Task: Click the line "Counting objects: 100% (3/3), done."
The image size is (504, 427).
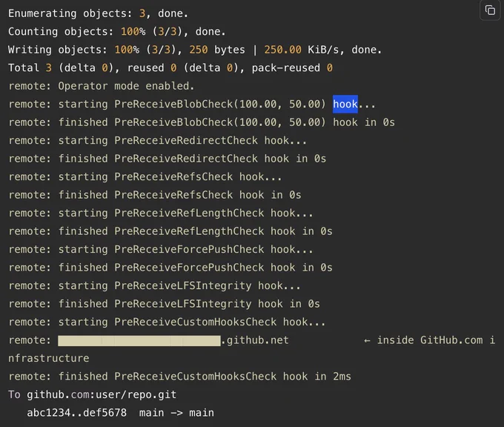Action: (117, 32)
